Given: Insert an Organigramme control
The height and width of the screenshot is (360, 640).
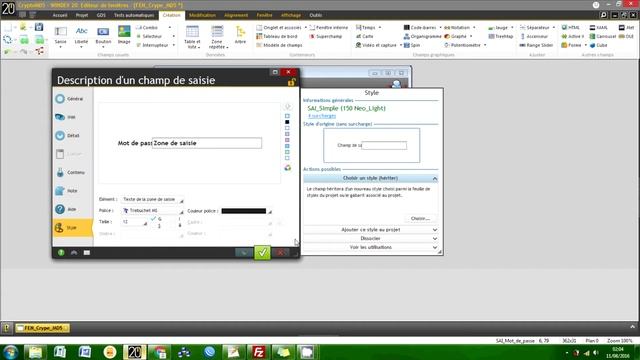Looking at the screenshot, I should (422, 36).
